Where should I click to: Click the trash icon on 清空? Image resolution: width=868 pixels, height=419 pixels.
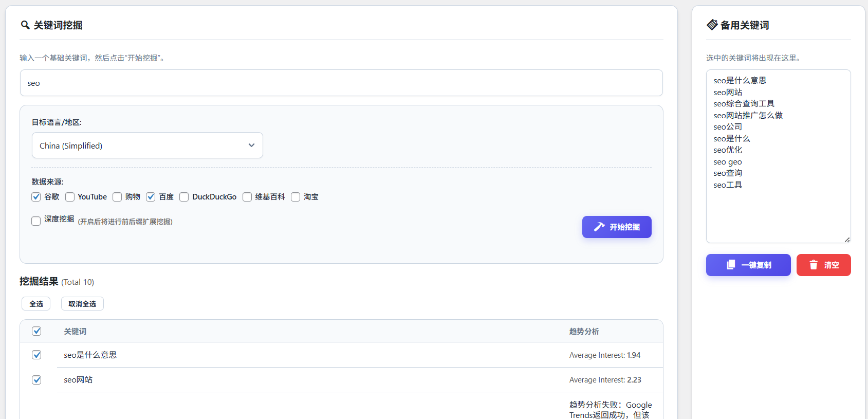click(x=814, y=265)
